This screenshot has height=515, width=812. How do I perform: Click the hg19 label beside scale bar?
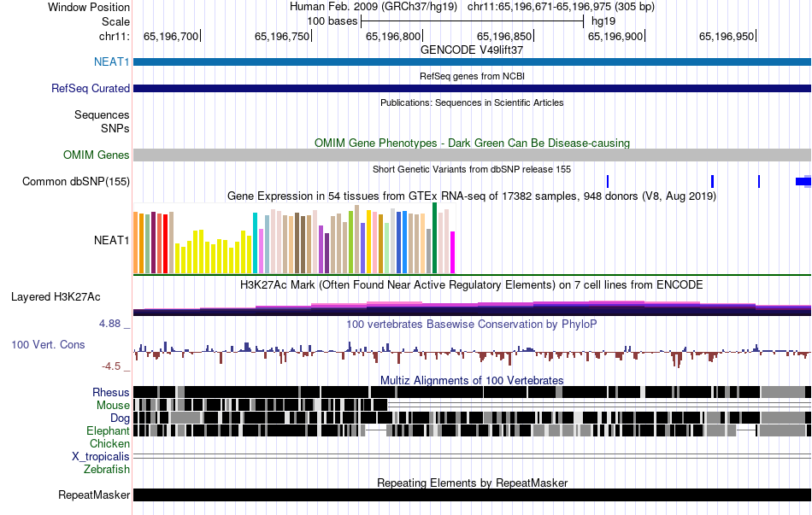coord(603,21)
